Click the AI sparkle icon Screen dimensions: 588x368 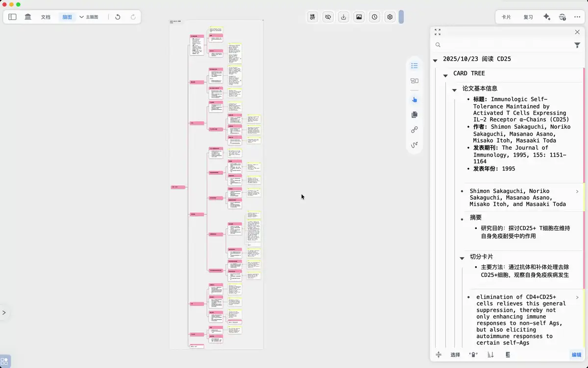(x=547, y=17)
